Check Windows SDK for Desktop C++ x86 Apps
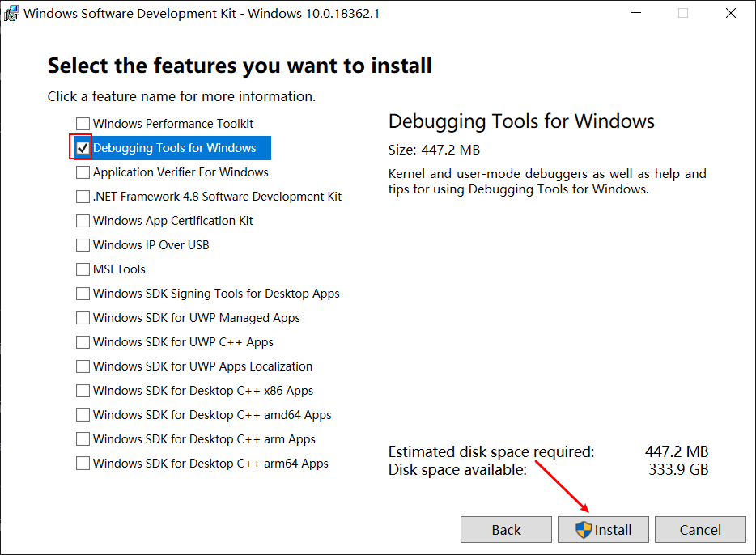 tap(82, 390)
